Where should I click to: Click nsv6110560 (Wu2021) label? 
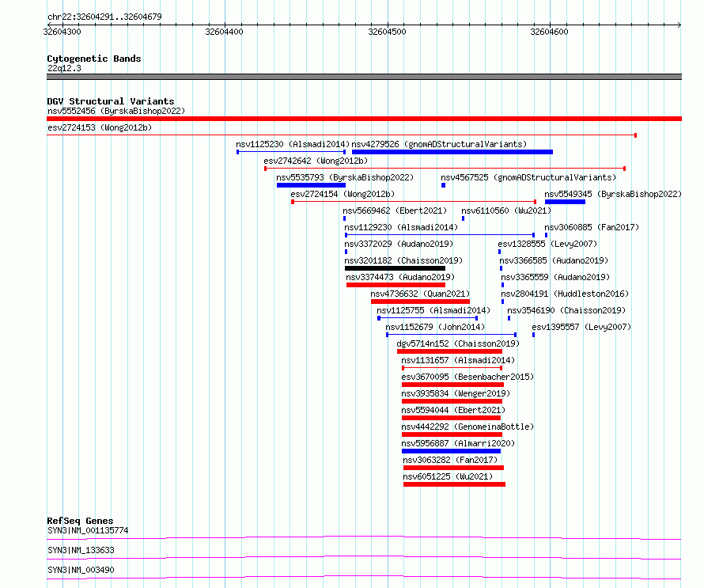(506, 211)
